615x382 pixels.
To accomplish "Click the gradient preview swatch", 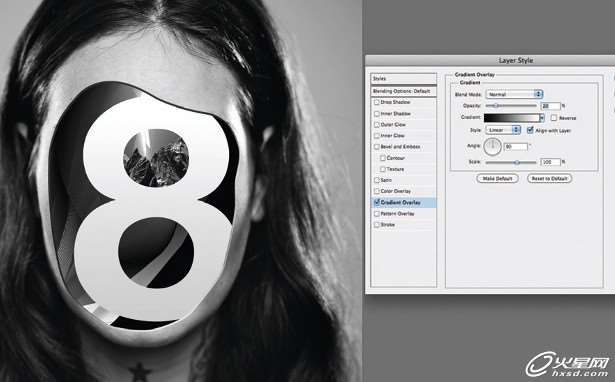I will point(511,118).
